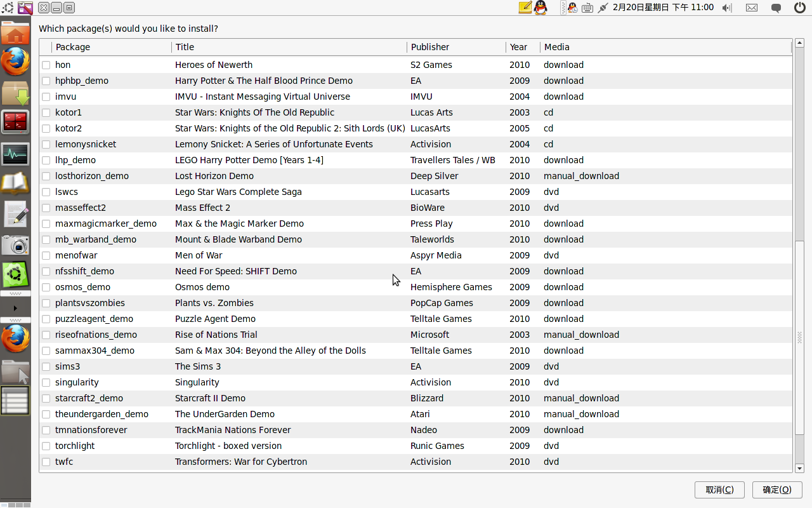Open the package installer box icon
Image resolution: width=812 pixels, height=508 pixels.
15,93
